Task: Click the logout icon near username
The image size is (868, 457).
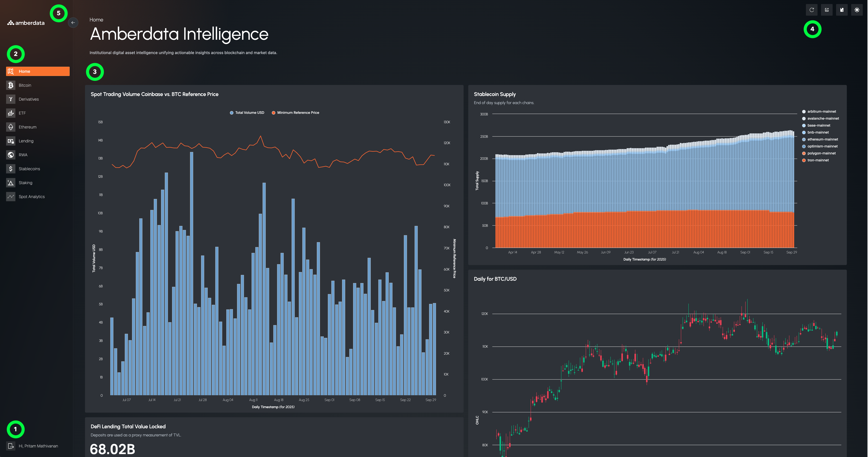Action: coord(11,446)
